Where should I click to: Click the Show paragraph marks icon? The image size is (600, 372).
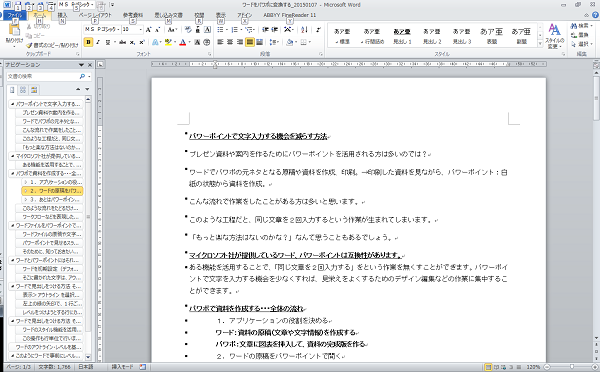(318, 29)
